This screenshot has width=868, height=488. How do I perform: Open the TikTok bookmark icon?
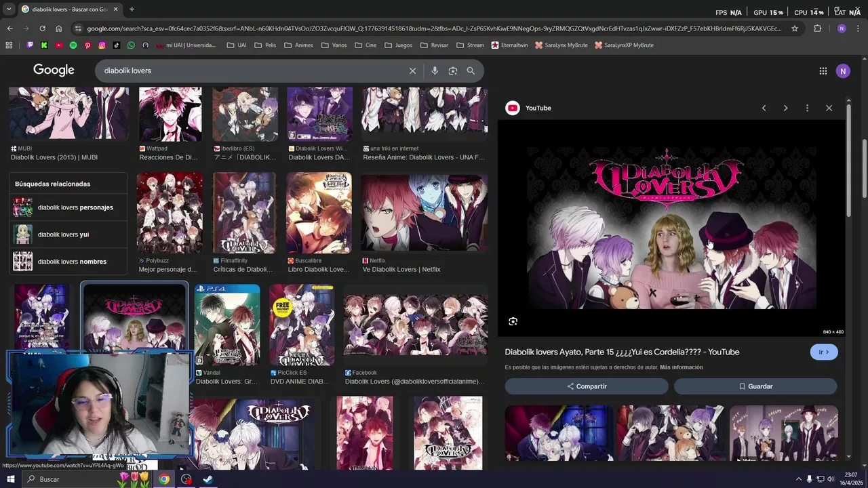coord(117,45)
